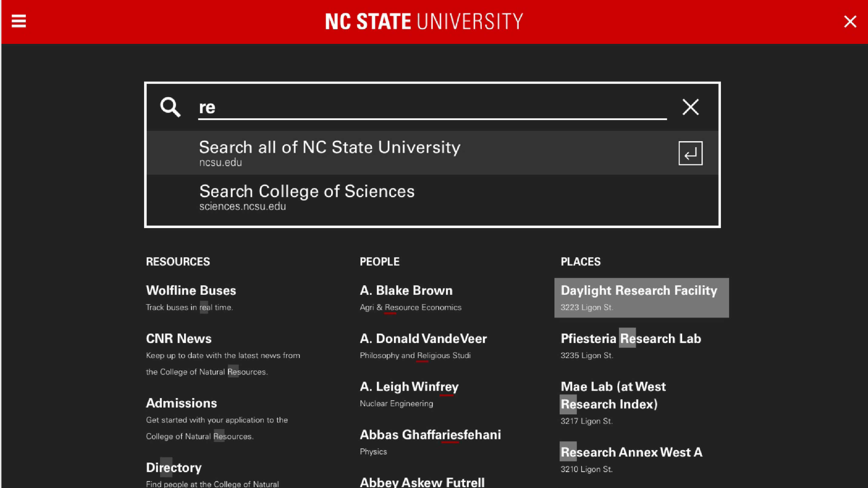Open the hamburger navigation menu

[x=18, y=21]
